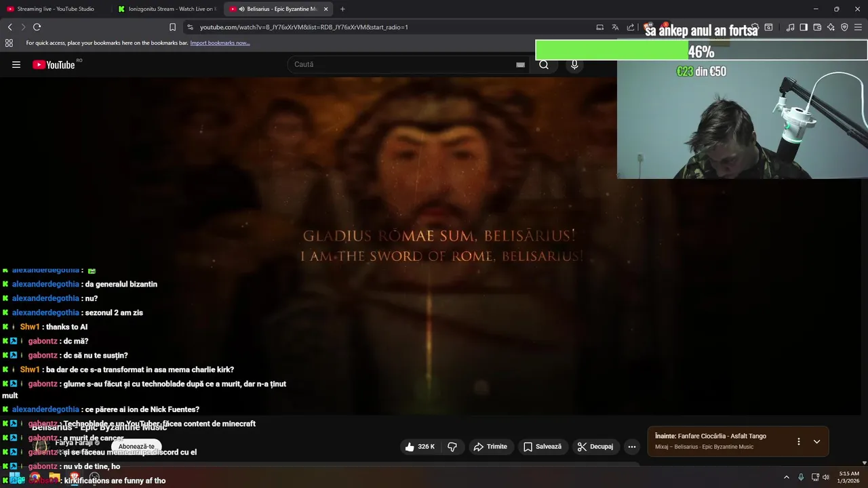The image size is (868, 488).
Task: Open the tab search icon in toolbar
Action: click(768, 27)
